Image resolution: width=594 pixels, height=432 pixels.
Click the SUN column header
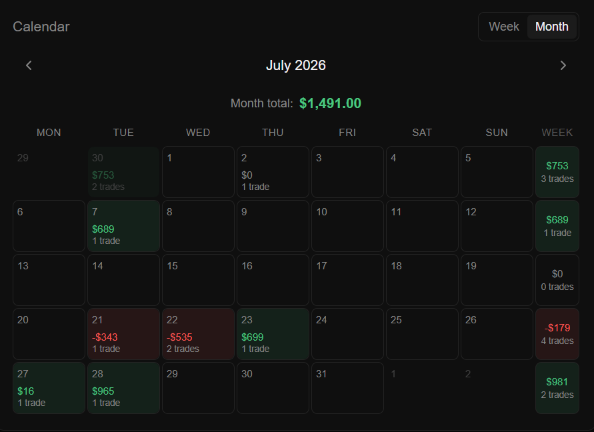(497, 132)
